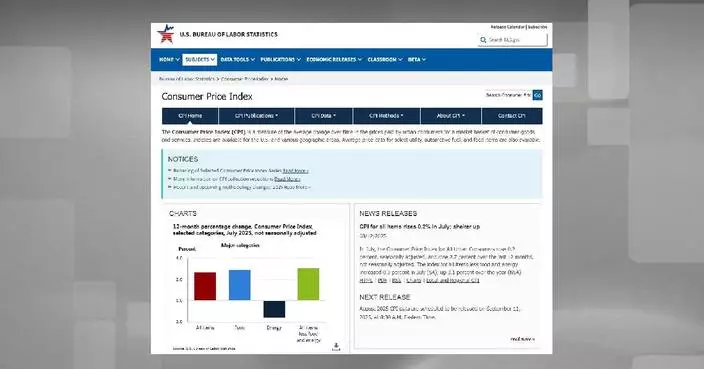The height and width of the screenshot is (369, 704).
Task: Expand the Publications menu
Action: [280, 59]
